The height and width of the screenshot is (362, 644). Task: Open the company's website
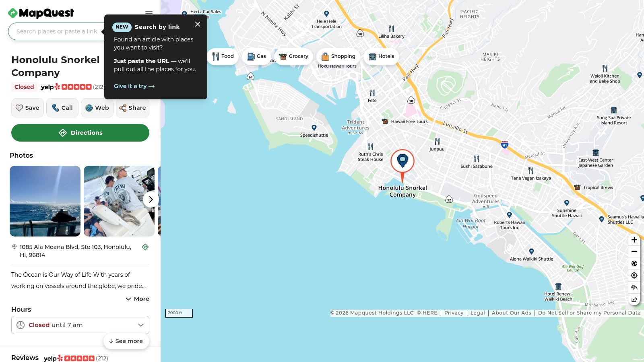pyautogui.click(x=97, y=107)
